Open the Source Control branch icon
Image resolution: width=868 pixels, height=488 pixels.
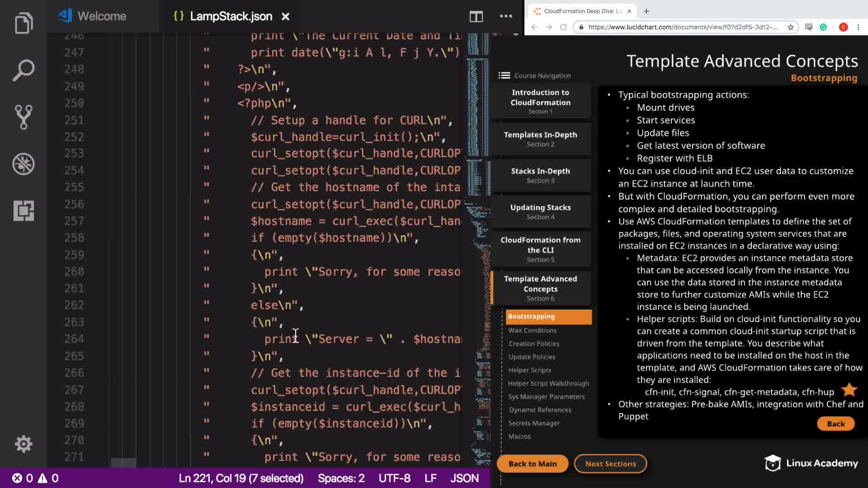point(24,117)
